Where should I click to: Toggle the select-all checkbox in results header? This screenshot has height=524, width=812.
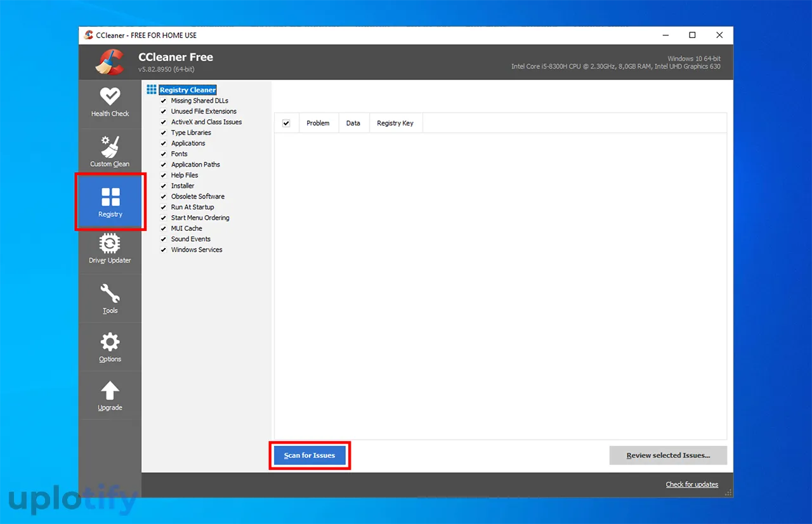click(x=286, y=123)
